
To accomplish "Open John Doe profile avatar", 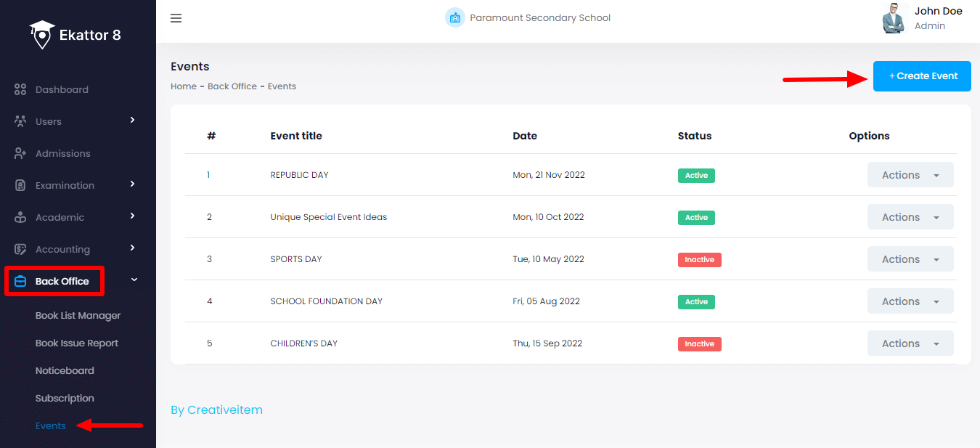I will [x=894, y=19].
